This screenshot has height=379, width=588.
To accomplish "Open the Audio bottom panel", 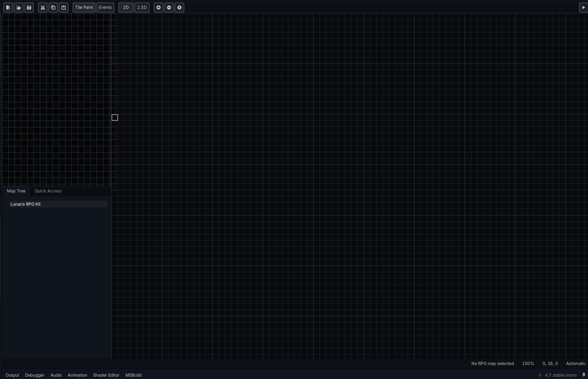I will click(x=56, y=375).
